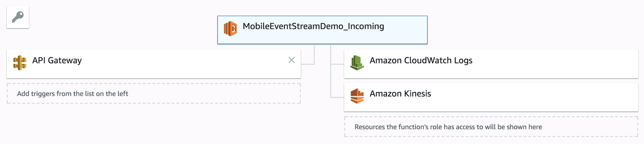Click the connector line joining API Gateway to function
This screenshot has width=644, height=144.
(x=314, y=59)
